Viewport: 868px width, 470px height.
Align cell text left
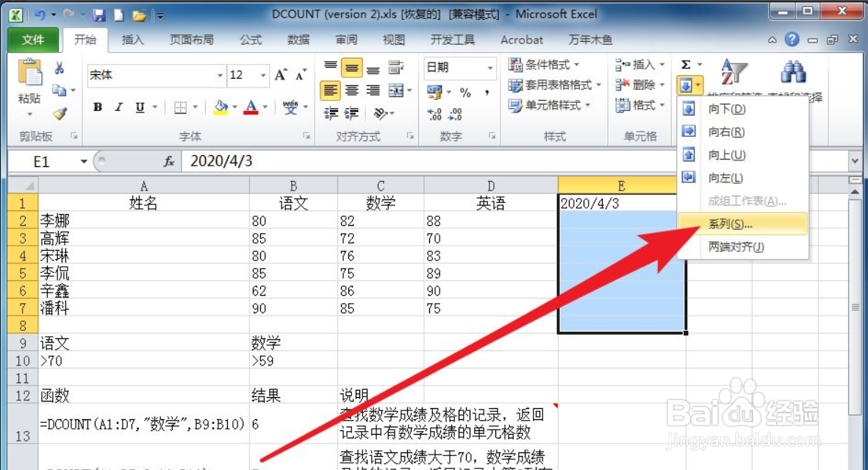(331, 90)
